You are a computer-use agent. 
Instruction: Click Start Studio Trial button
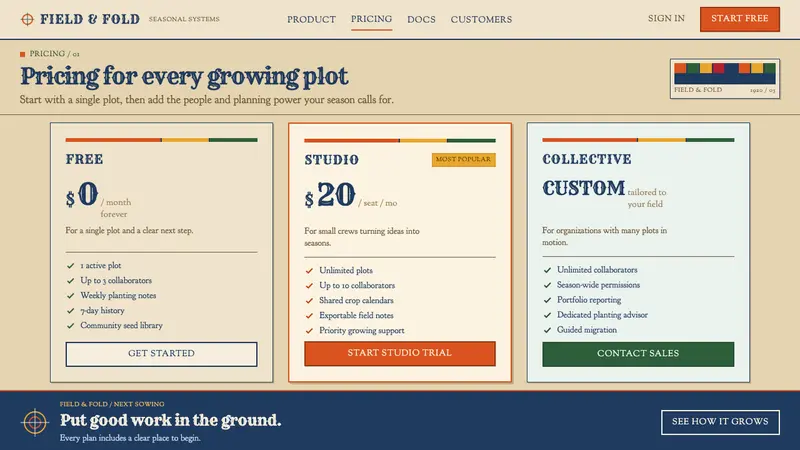pyautogui.click(x=399, y=353)
